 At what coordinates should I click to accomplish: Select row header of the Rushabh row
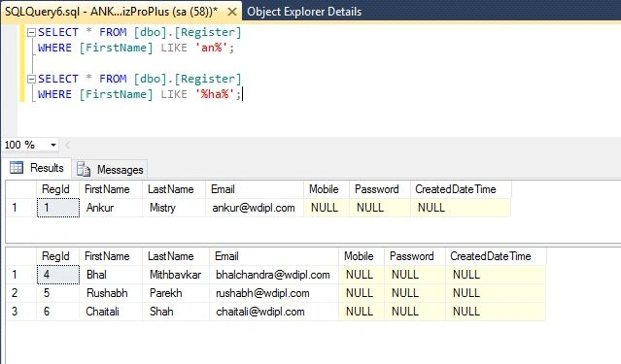(x=21, y=293)
